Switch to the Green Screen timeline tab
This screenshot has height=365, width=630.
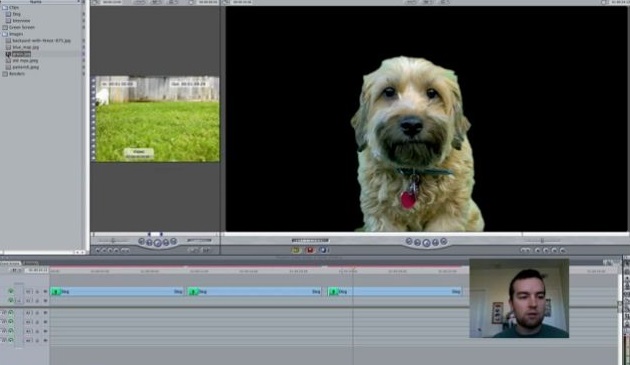coord(10,263)
